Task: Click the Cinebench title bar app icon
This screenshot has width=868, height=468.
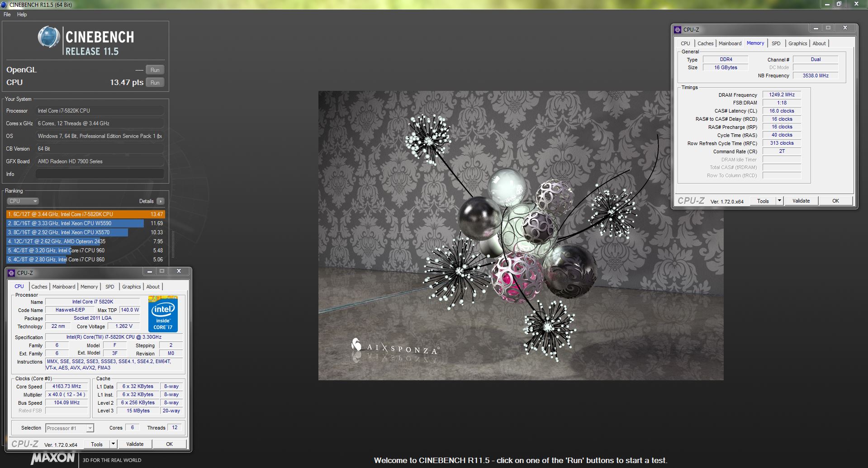Action: 4,5
